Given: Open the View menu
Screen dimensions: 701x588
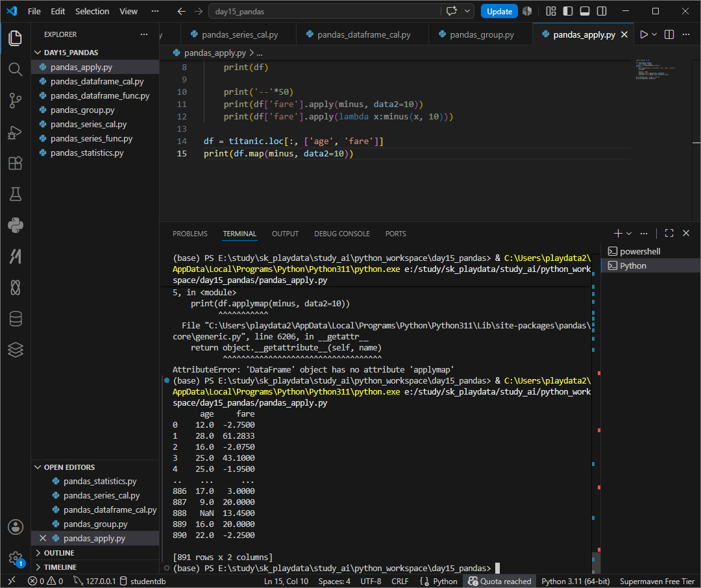Looking at the screenshot, I should point(129,11).
